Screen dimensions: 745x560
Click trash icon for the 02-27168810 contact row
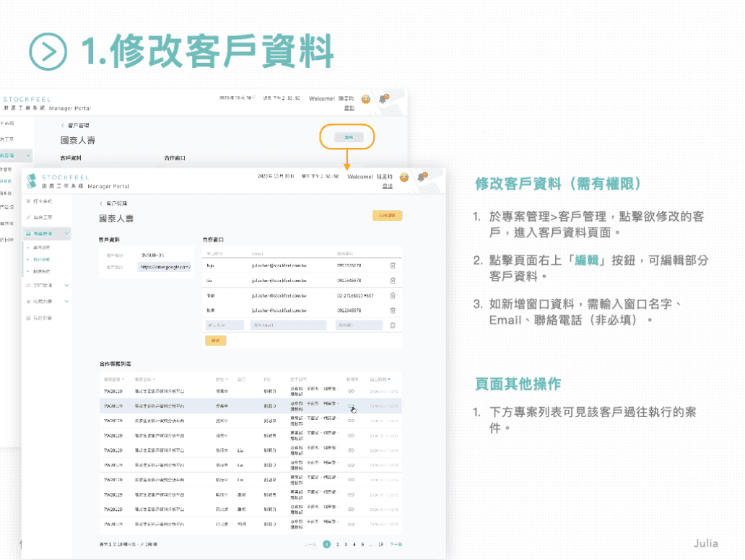point(392,295)
